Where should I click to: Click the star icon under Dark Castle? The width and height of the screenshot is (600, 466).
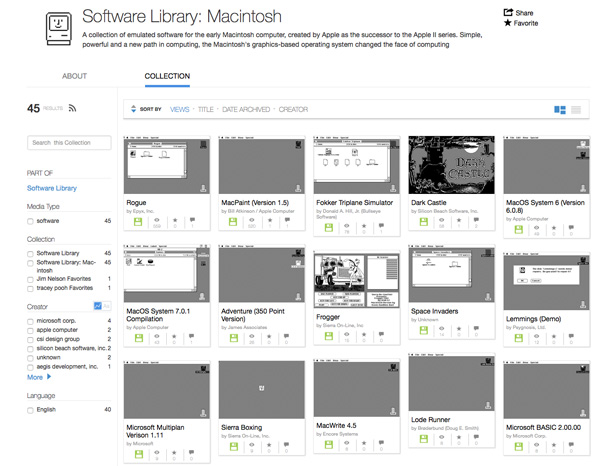459,220
